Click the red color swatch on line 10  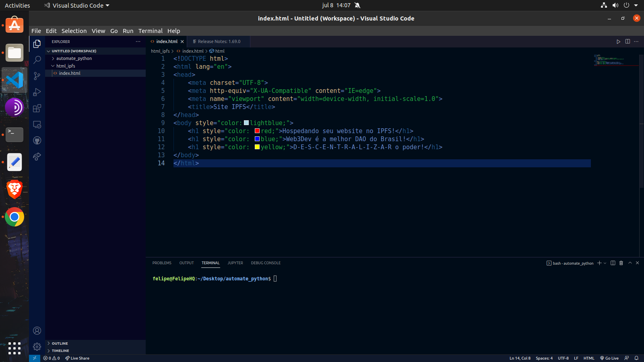pos(257,131)
